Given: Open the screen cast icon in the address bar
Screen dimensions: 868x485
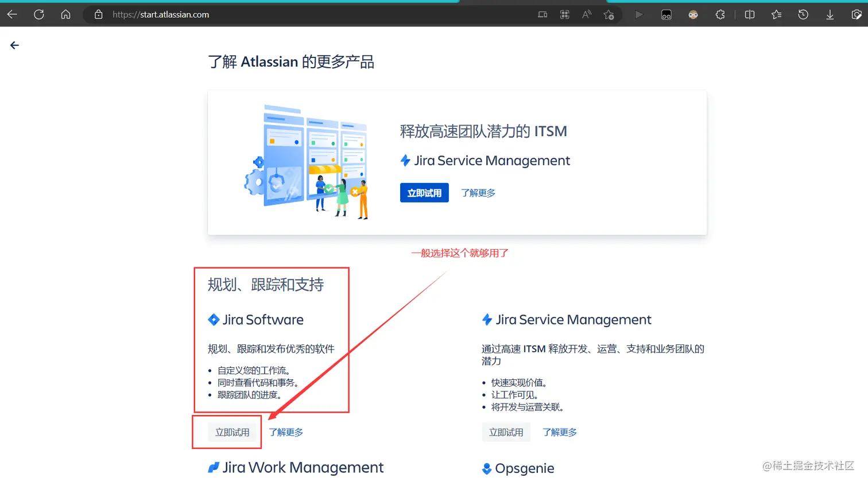Looking at the screenshot, I should click(x=542, y=14).
